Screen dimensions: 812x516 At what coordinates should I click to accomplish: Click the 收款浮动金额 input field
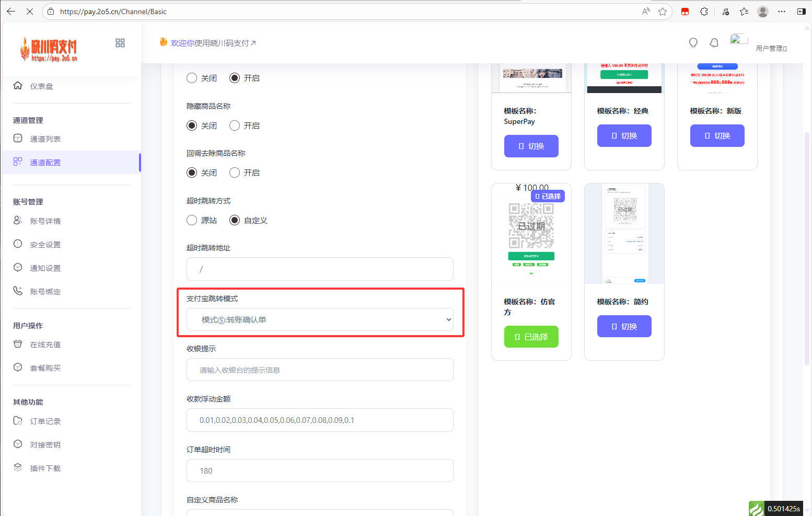point(320,420)
